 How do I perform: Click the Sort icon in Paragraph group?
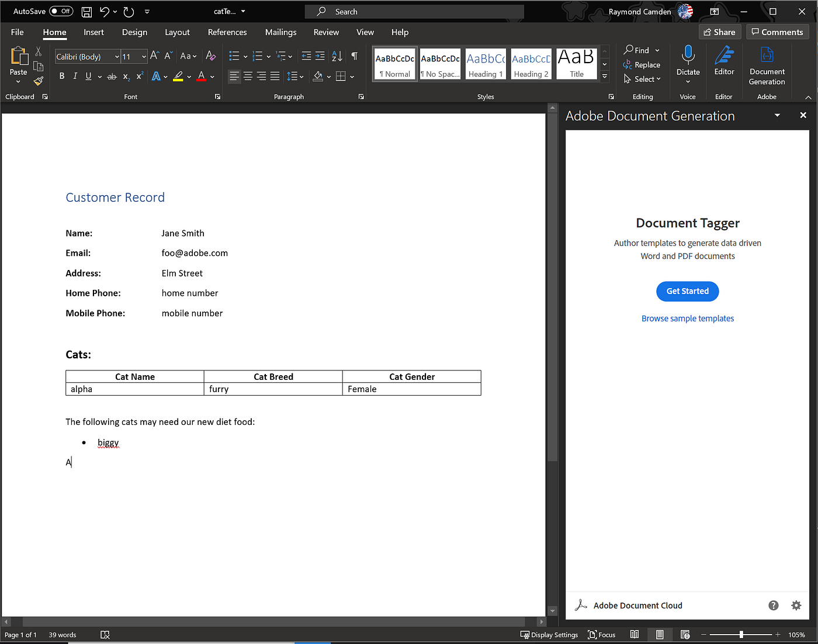coord(337,56)
